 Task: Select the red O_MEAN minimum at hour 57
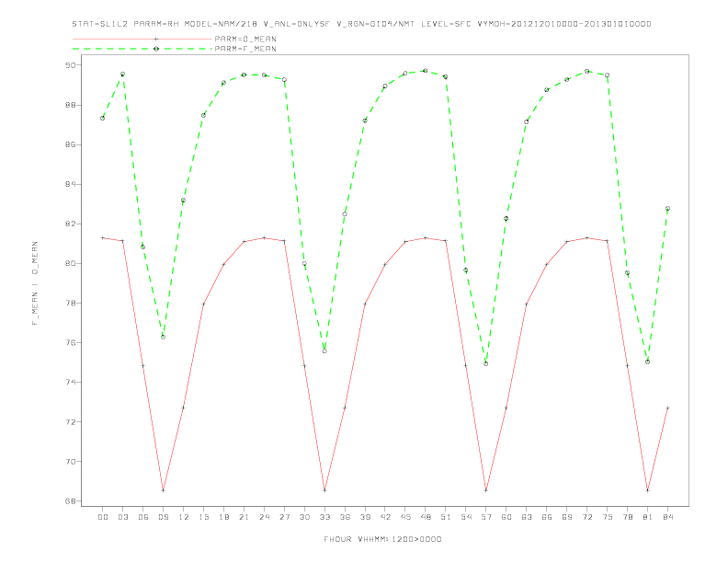click(x=486, y=490)
